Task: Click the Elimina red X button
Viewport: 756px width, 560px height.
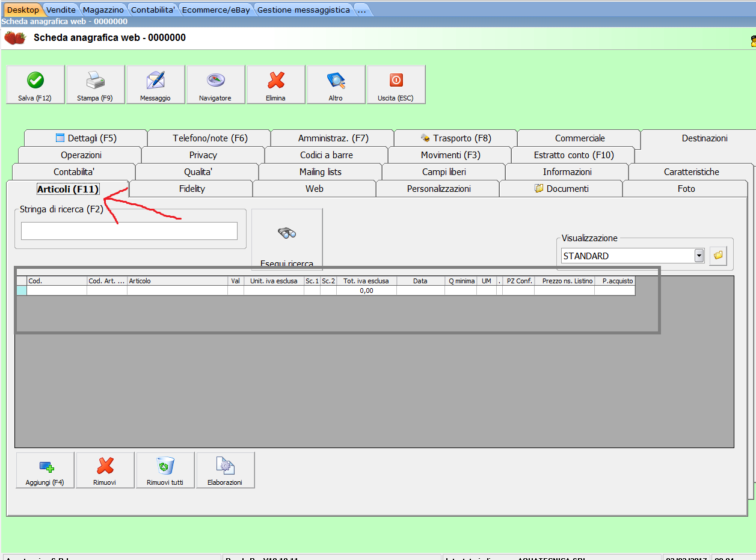Action: (276, 85)
